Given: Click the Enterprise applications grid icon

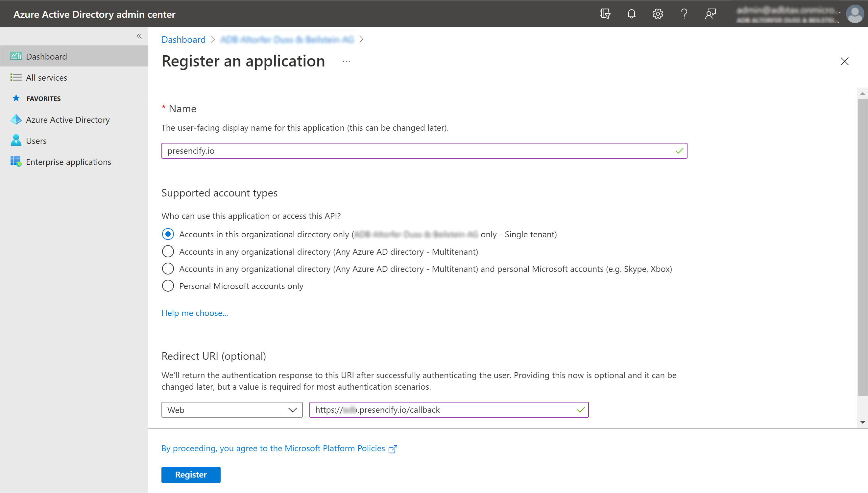Looking at the screenshot, I should click(x=16, y=162).
